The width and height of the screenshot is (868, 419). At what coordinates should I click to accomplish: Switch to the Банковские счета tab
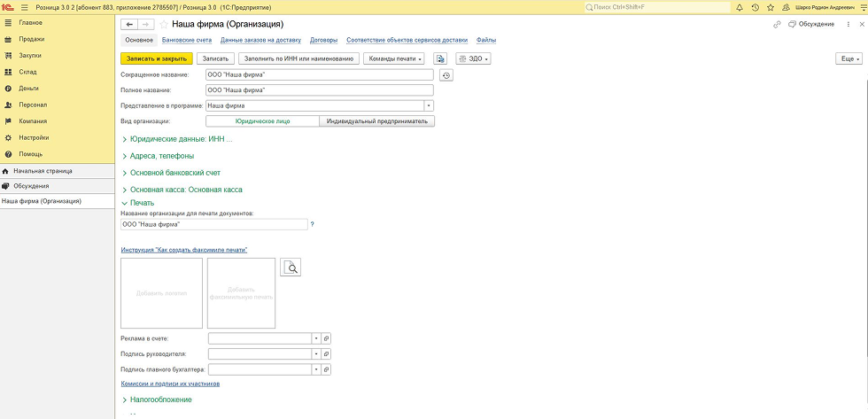point(186,40)
